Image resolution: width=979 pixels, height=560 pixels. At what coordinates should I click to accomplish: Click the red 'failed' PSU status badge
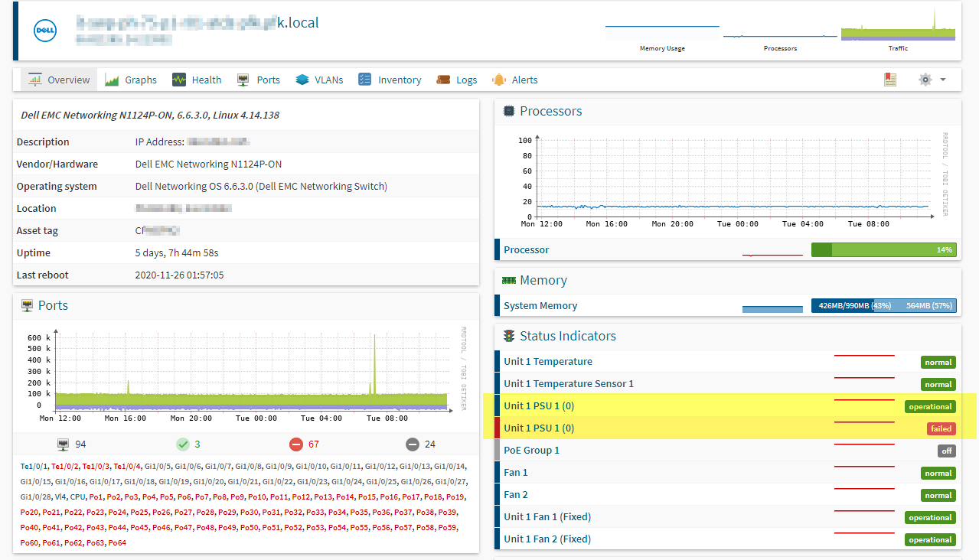coord(941,428)
